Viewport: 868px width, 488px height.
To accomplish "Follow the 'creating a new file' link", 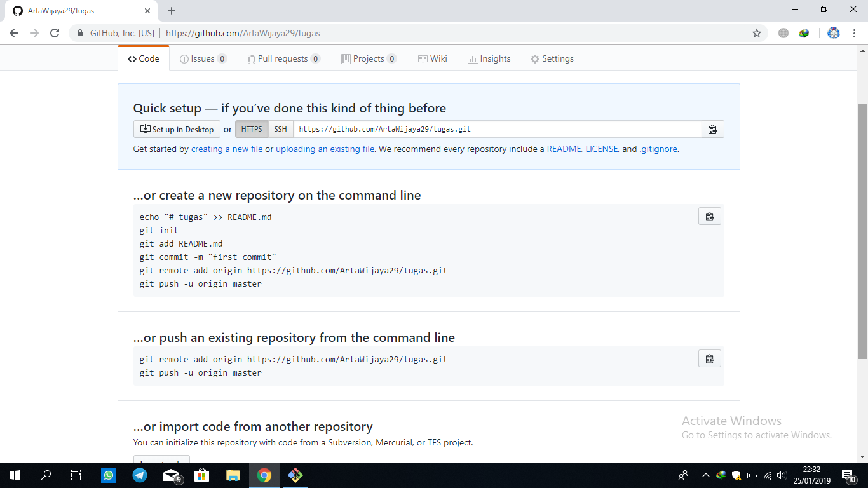I will [x=227, y=149].
